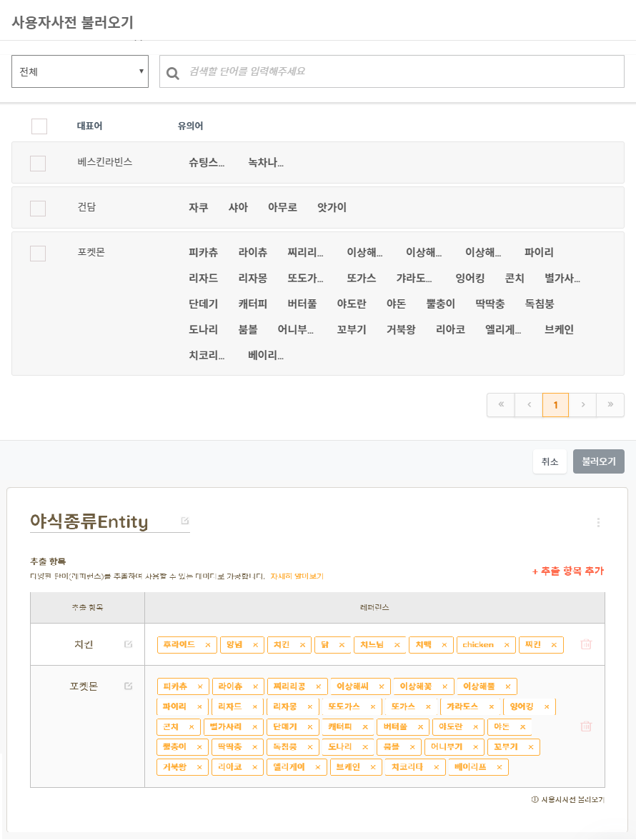Click the search magnifier icon
Viewport: 636px width, 840px height.
[x=172, y=73]
